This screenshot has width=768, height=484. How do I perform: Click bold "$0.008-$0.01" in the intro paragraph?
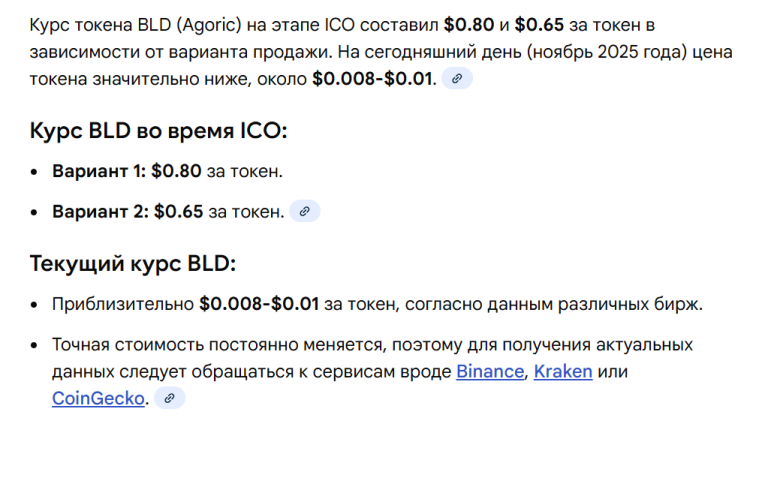click(373, 78)
